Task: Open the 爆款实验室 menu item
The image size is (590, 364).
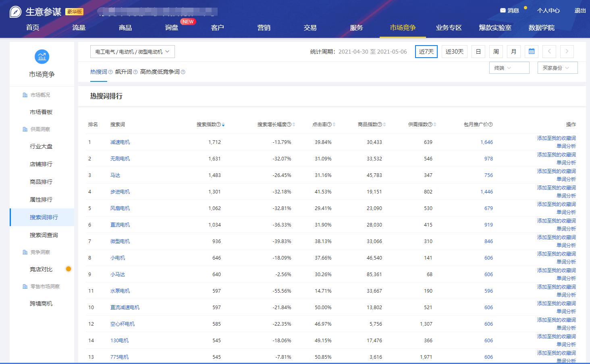Action: point(495,27)
